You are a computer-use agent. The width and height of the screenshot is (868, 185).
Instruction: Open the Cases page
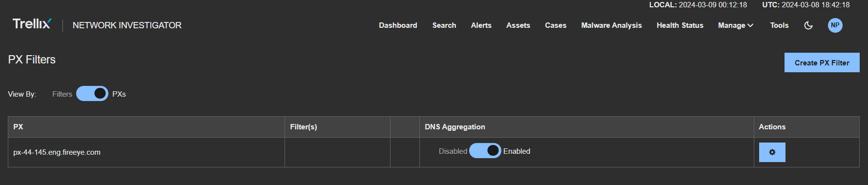click(x=556, y=25)
